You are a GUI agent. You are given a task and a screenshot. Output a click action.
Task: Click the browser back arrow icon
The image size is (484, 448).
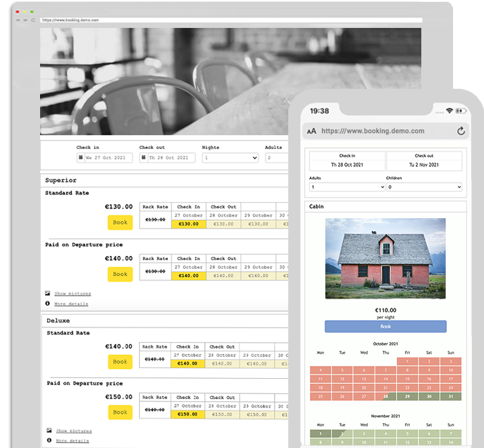18,20
